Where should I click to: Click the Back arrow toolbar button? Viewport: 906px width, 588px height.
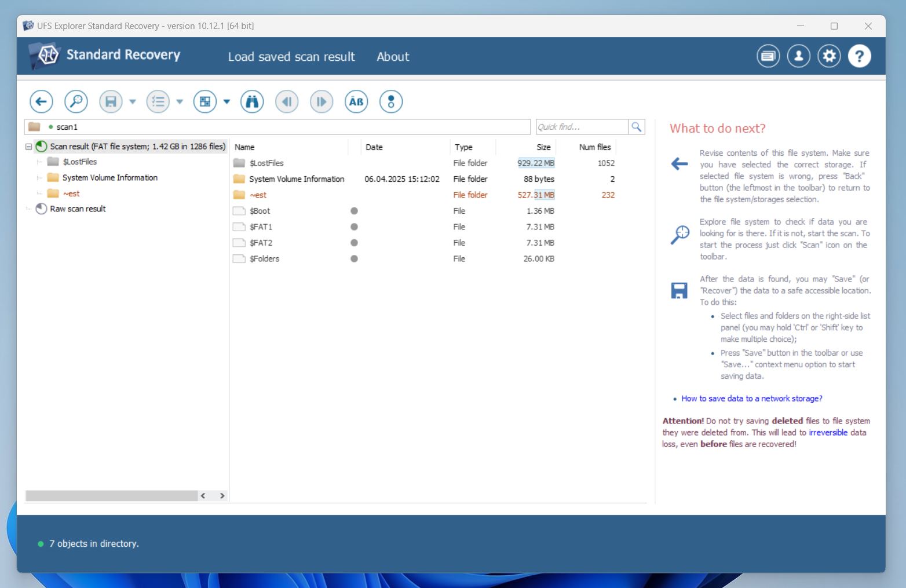[41, 102]
